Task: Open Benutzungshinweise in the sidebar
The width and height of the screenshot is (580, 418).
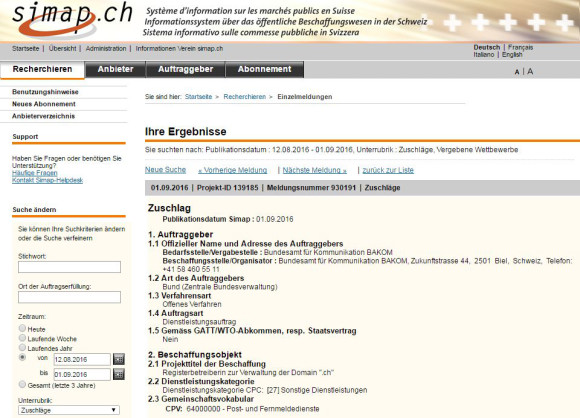Action: tap(45, 92)
